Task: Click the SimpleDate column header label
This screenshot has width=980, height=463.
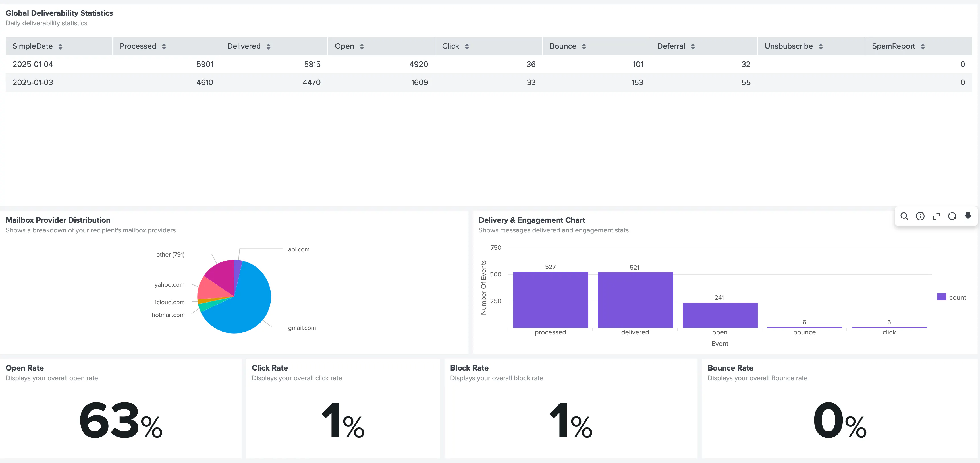Action: pos(32,46)
